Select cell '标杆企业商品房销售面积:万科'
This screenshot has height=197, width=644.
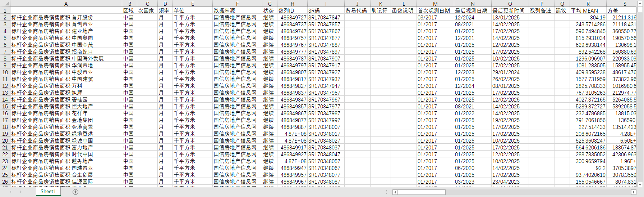tap(66, 86)
